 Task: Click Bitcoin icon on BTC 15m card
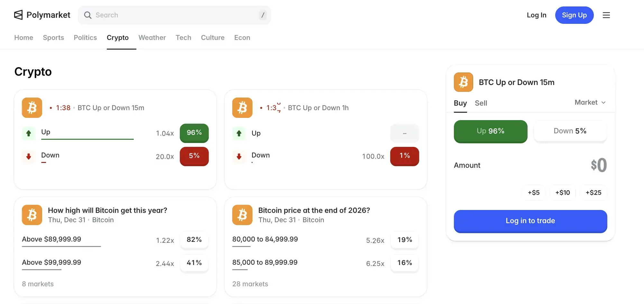[32, 108]
